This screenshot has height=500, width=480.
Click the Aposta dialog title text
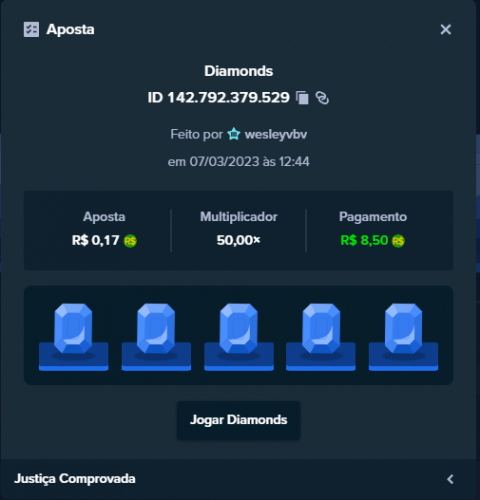click(x=70, y=29)
